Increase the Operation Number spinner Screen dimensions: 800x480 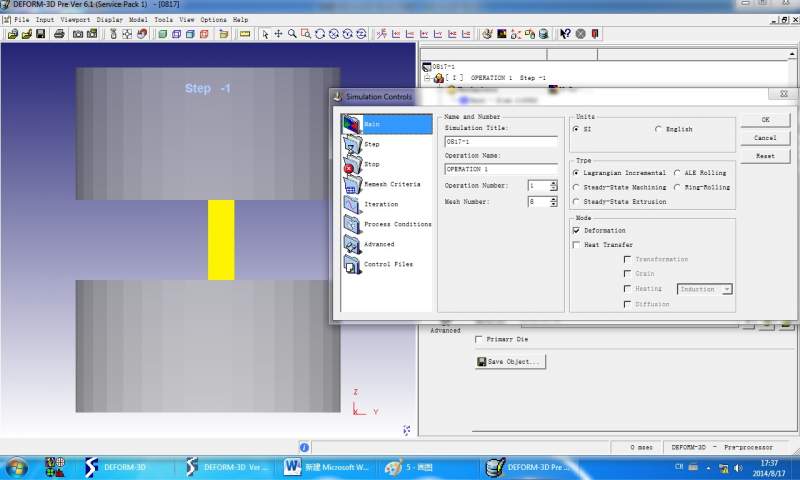coord(554,183)
